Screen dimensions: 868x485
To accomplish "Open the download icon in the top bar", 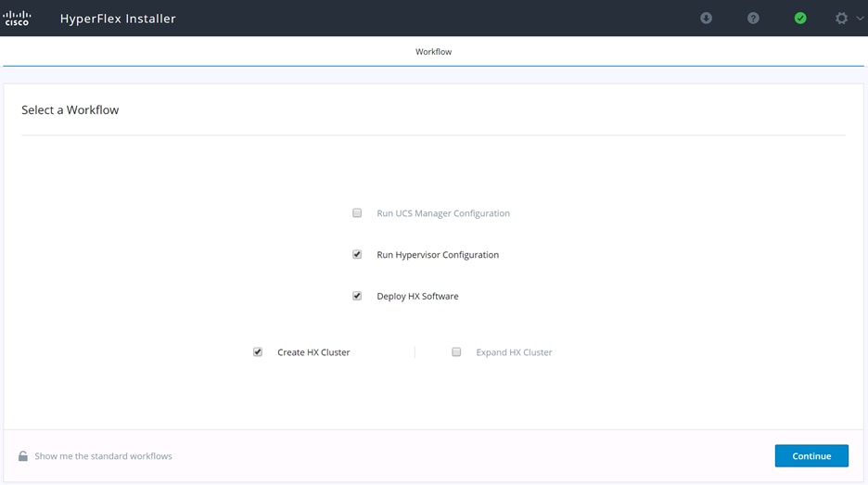I will 706,19.
